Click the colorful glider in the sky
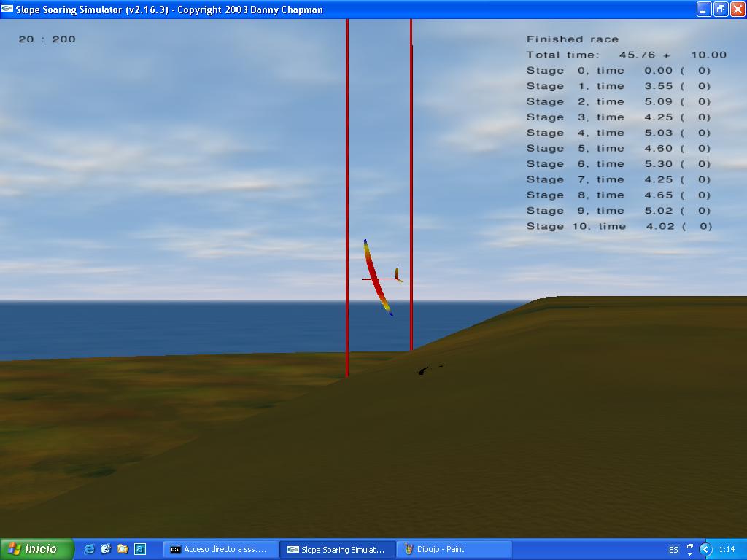This screenshot has height=560, width=747. point(377,278)
